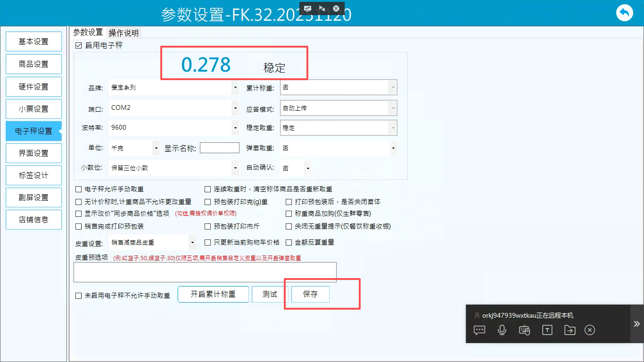Click the 显示名称 text input field
The width and height of the screenshot is (644, 362).
click(219, 148)
